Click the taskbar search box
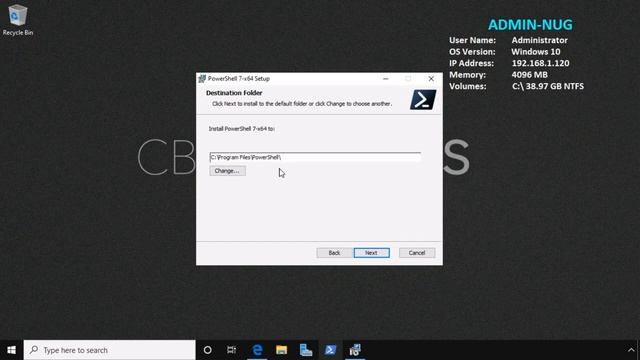The width and height of the screenshot is (640, 360). pyautogui.click(x=109, y=350)
